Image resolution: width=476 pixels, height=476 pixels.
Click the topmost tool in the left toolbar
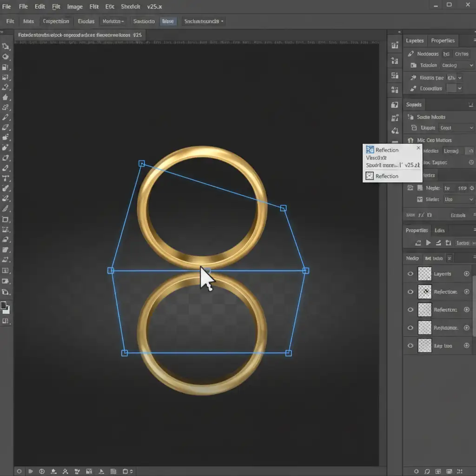click(x=6, y=46)
